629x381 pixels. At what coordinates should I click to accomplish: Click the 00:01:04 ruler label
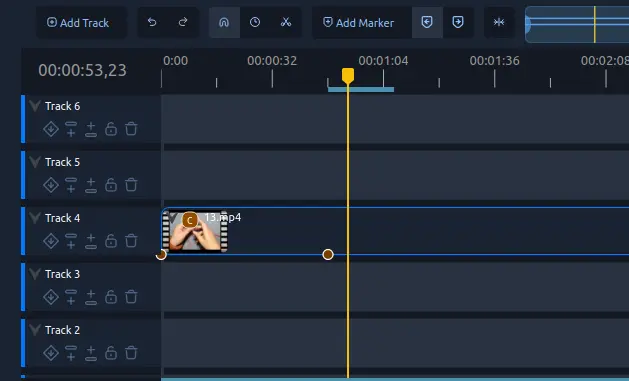click(383, 61)
